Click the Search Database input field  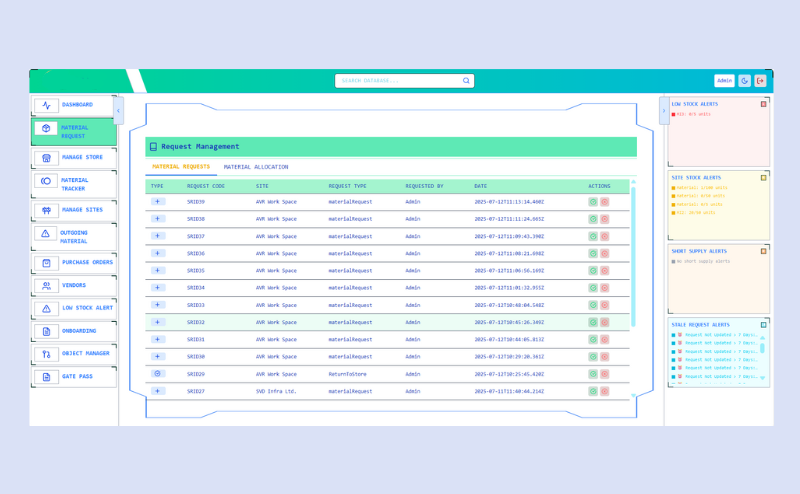click(398, 81)
